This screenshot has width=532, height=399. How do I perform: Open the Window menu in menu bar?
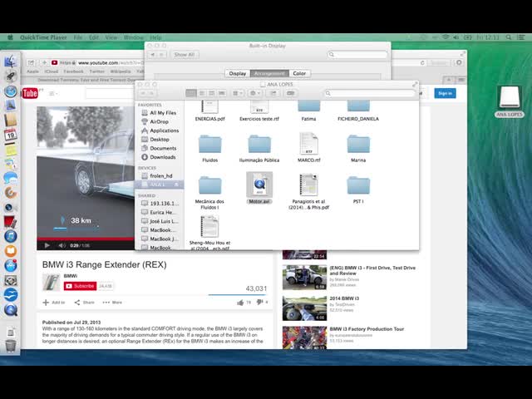coord(133,37)
